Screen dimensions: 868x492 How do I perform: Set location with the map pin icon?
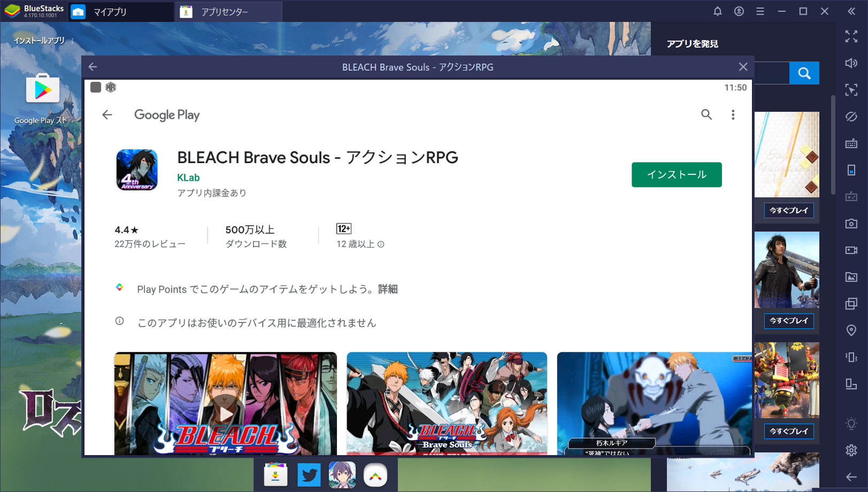tap(851, 330)
